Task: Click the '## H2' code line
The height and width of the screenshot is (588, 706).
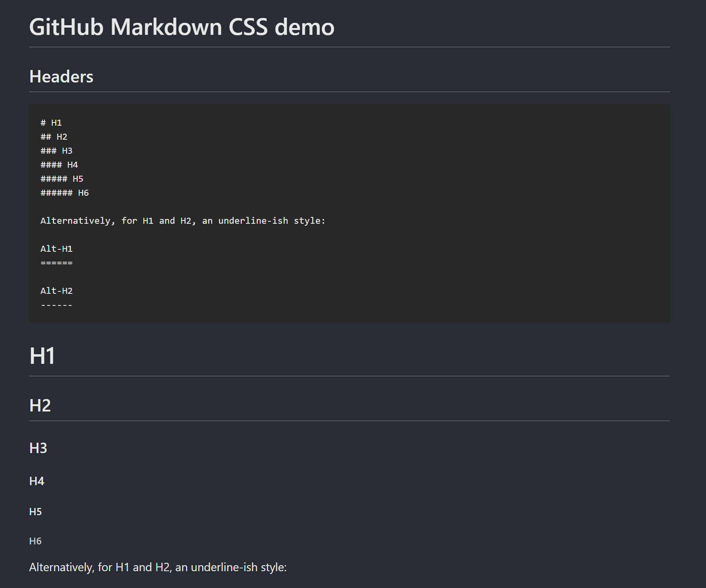Action: coord(54,137)
